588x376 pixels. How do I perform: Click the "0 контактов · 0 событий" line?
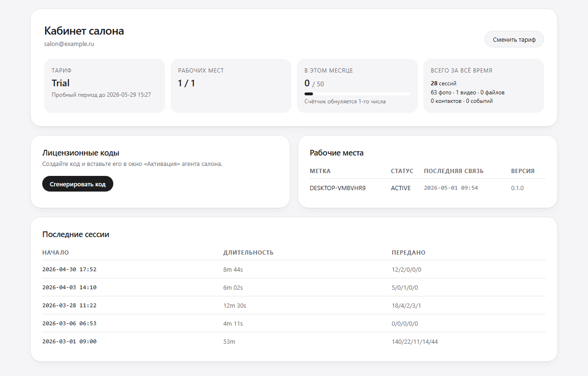coord(462,101)
